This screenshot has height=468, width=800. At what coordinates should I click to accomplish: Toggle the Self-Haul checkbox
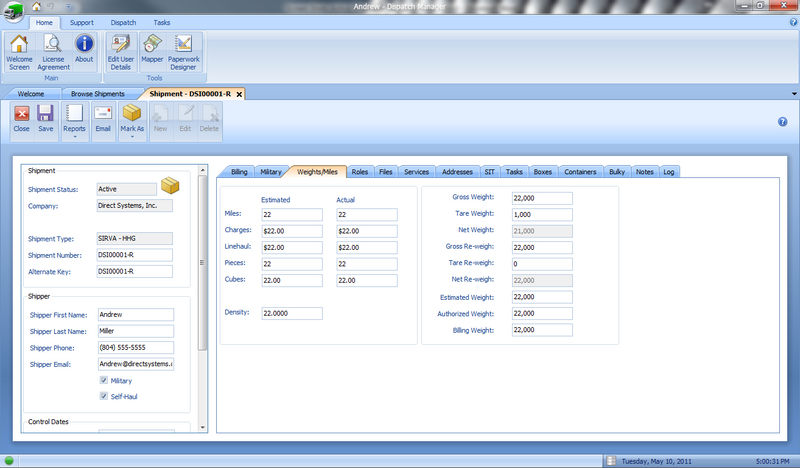tap(104, 397)
